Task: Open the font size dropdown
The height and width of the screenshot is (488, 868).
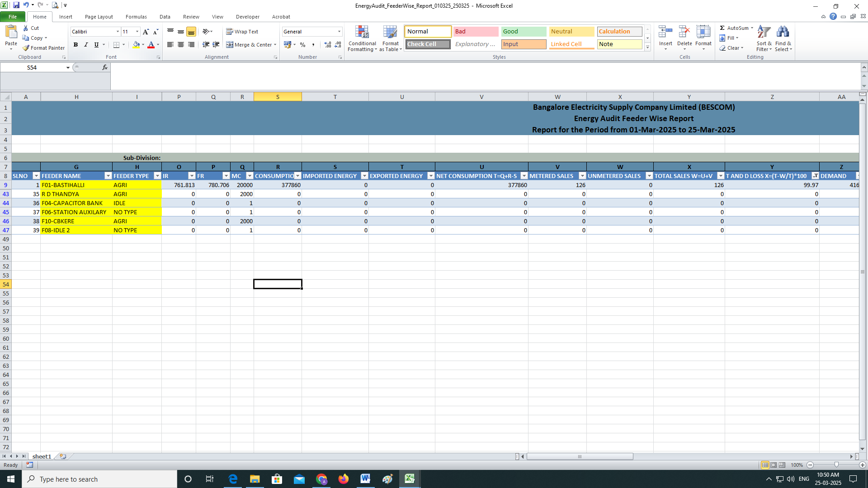Action: tap(137, 32)
